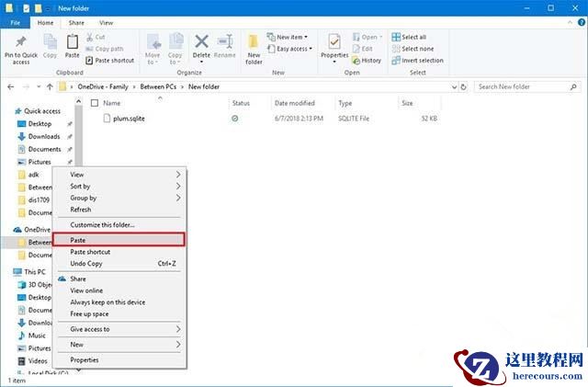Choose View online menu entry
This screenshot has width=588, height=387.
pyautogui.click(x=119, y=290)
